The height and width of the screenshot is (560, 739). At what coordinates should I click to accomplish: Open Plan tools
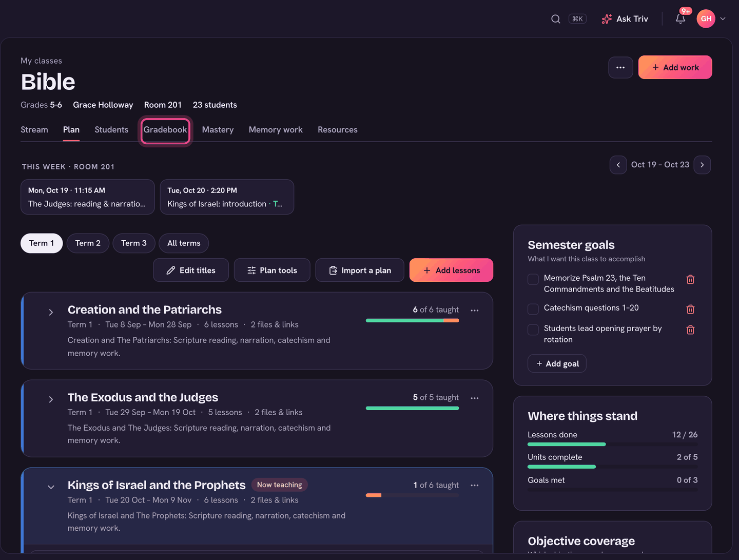pyautogui.click(x=272, y=271)
